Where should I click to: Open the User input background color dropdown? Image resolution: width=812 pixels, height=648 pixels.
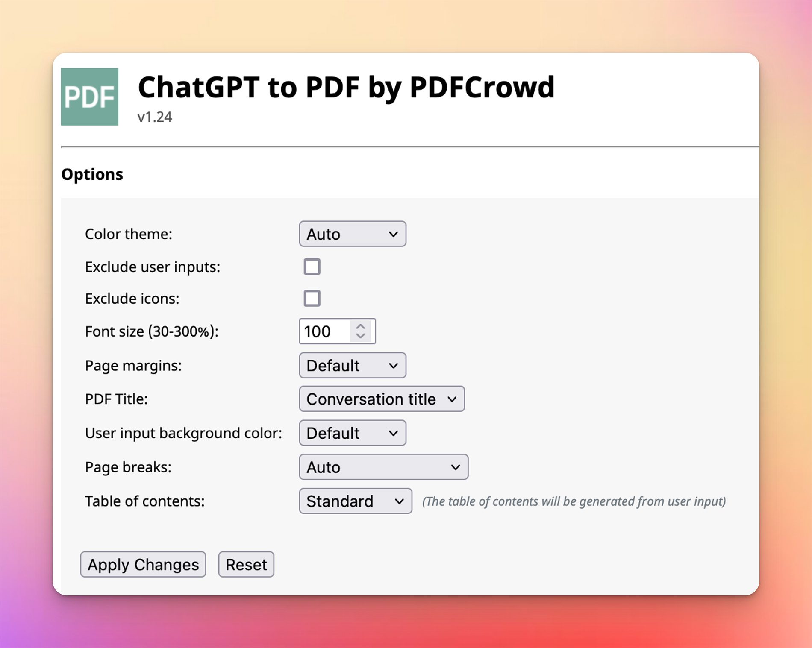[352, 433]
